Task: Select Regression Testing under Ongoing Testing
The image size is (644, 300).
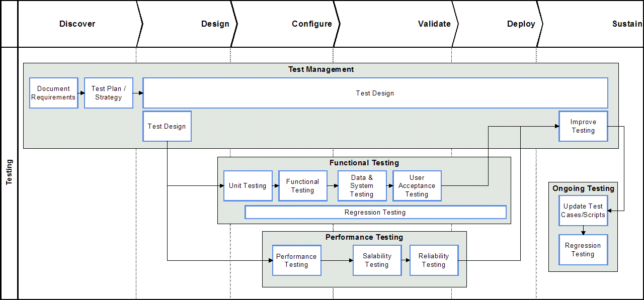Action: (x=583, y=250)
